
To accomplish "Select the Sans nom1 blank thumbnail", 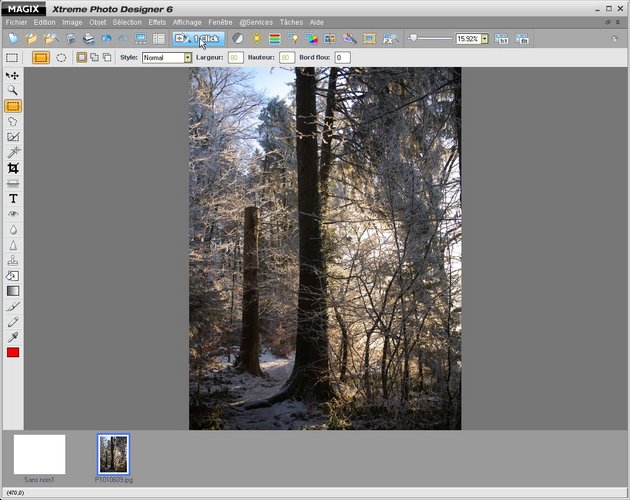I will [x=39, y=454].
